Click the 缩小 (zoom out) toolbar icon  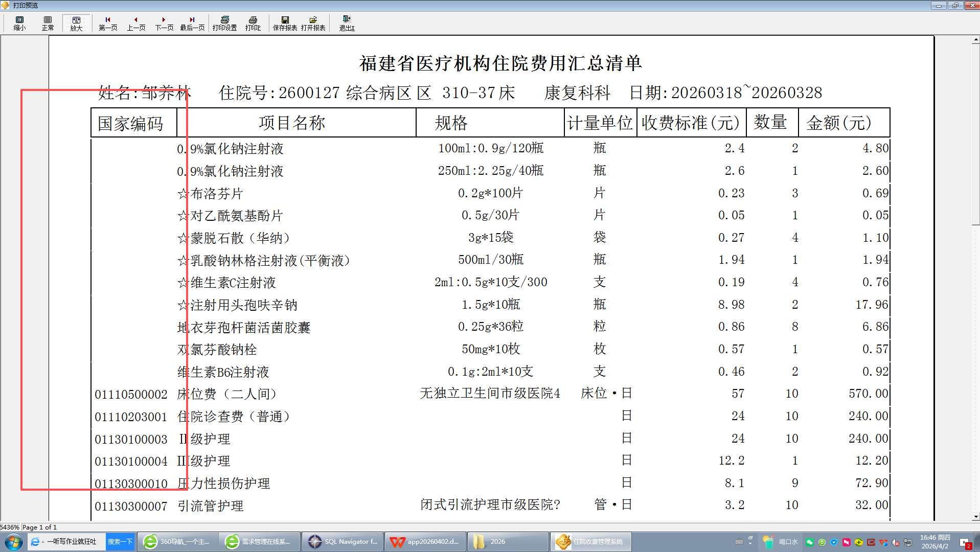coord(19,24)
